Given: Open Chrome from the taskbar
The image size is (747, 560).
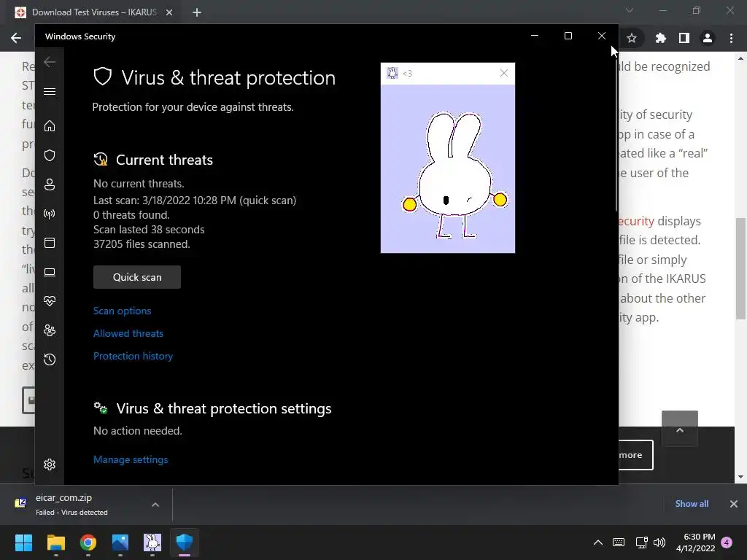Looking at the screenshot, I should tap(88, 542).
